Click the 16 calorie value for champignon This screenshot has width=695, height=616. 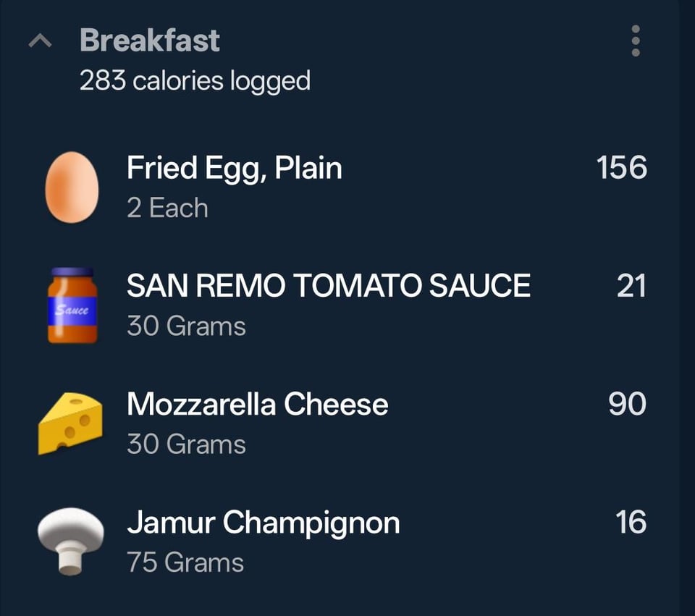631,523
